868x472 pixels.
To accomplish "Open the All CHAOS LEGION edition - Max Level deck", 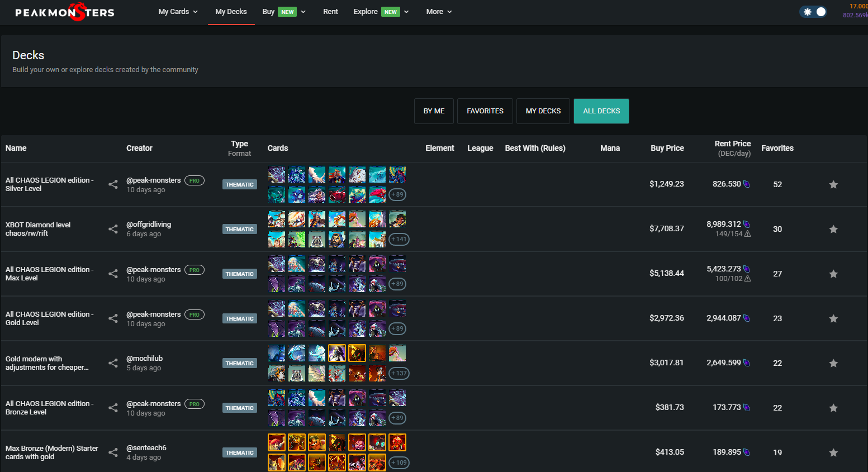I will [50, 274].
